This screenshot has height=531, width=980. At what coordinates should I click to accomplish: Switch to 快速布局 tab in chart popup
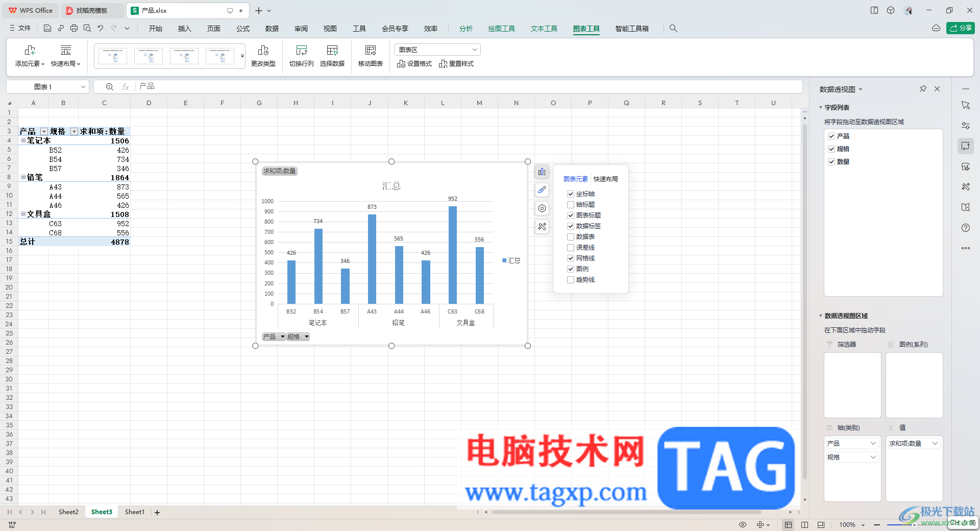606,179
